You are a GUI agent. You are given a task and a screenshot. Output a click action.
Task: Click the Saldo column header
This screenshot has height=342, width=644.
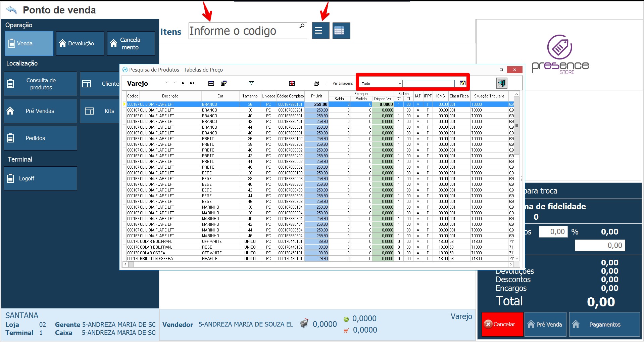pyautogui.click(x=339, y=99)
